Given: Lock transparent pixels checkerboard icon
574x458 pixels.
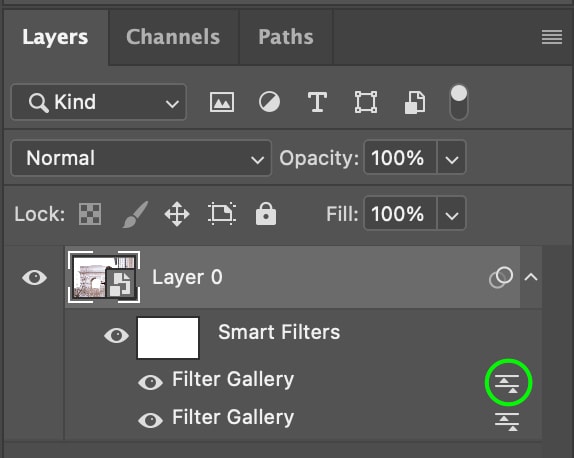Looking at the screenshot, I should click(x=90, y=214).
